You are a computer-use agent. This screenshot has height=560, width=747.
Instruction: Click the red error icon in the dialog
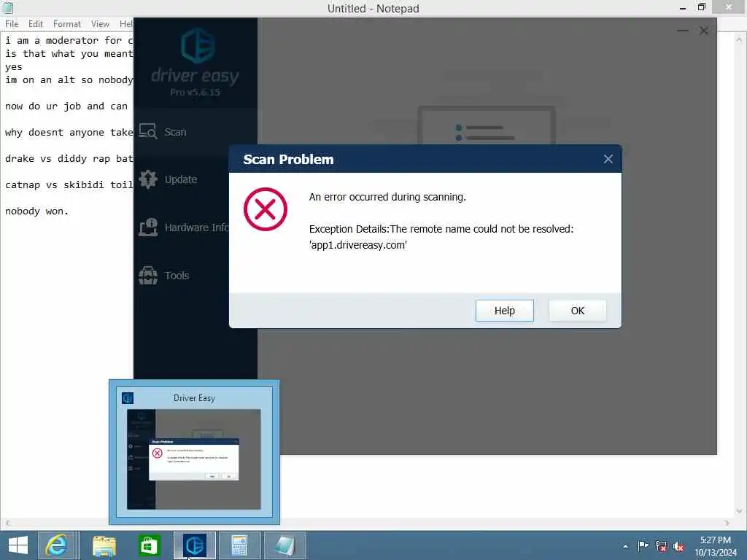point(266,209)
